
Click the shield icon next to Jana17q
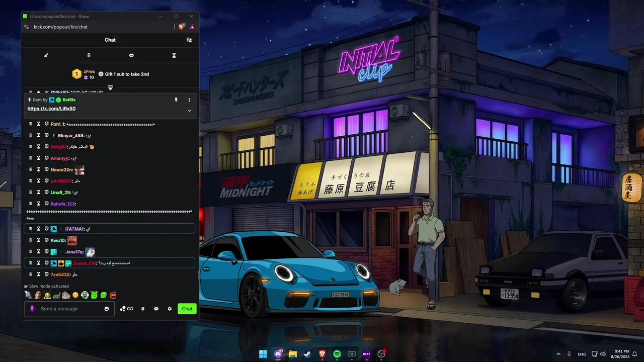(46, 251)
